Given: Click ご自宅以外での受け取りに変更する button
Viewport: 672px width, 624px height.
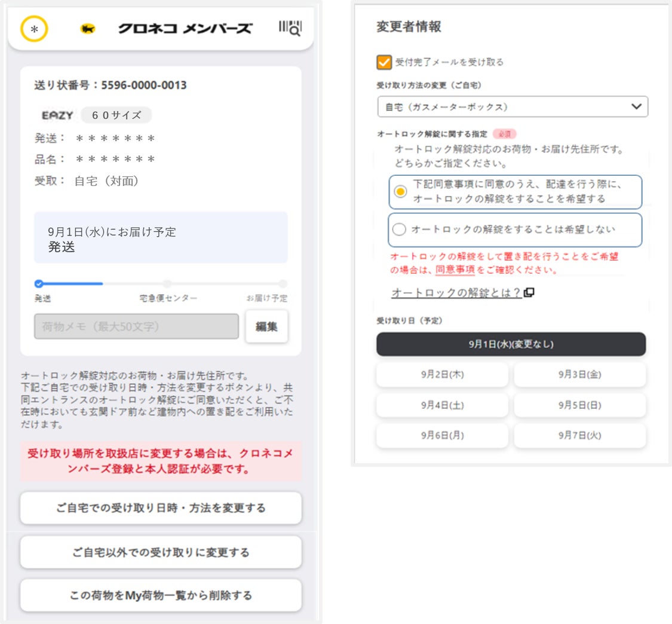Looking at the screenshot, I should click(161, 552).
